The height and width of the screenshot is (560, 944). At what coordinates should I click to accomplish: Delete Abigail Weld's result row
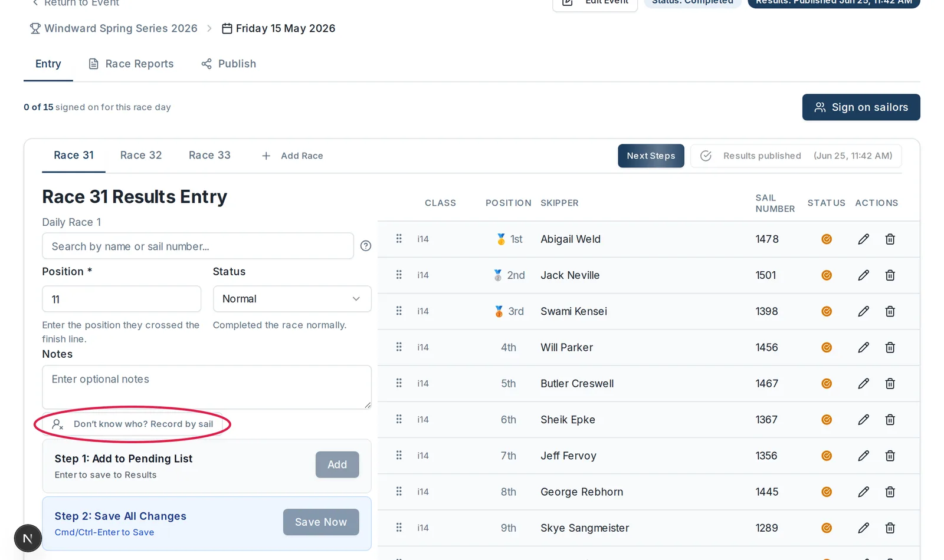tap(890, 239)
